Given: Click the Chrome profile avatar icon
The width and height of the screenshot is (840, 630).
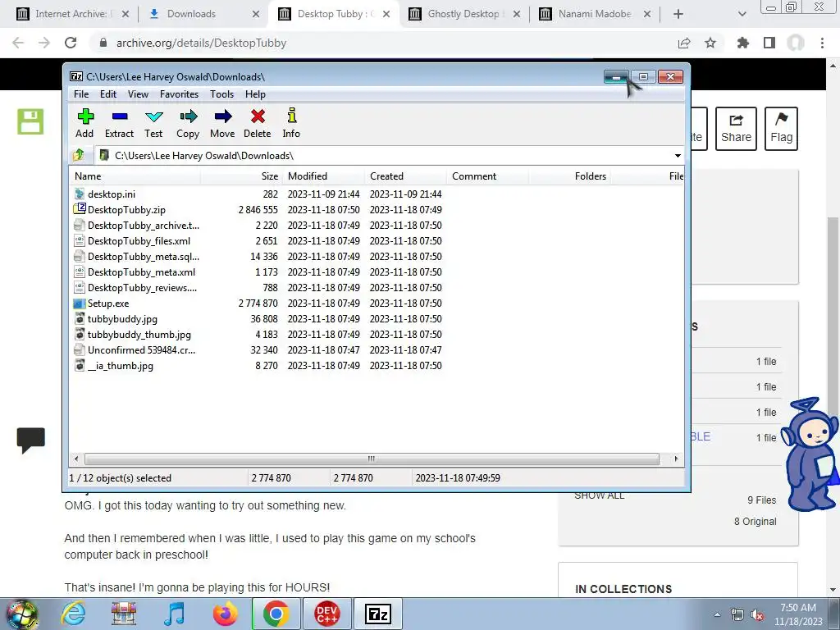Looking at the screenshot, I should click(796, 43).
